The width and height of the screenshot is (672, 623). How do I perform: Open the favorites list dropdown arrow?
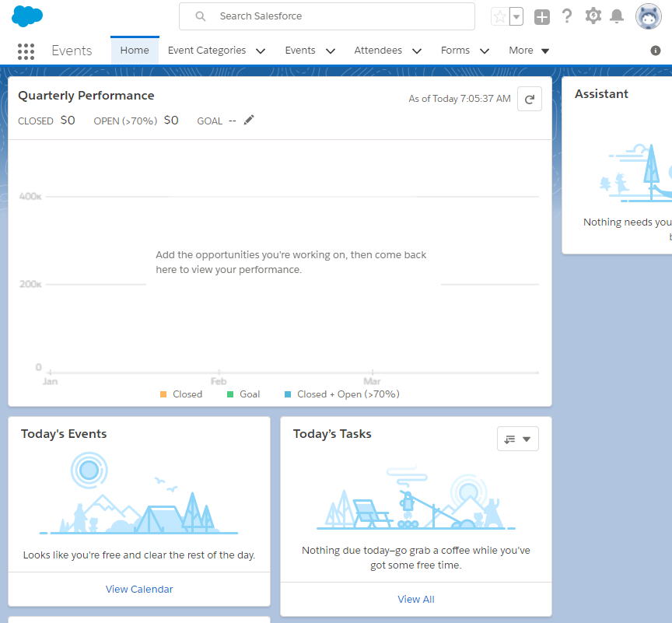pos(516,16)
